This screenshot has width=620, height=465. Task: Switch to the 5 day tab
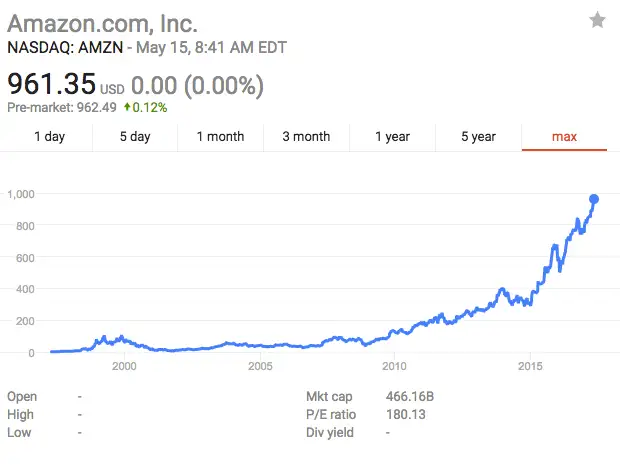pyautogui.click(x=135, y=137)
